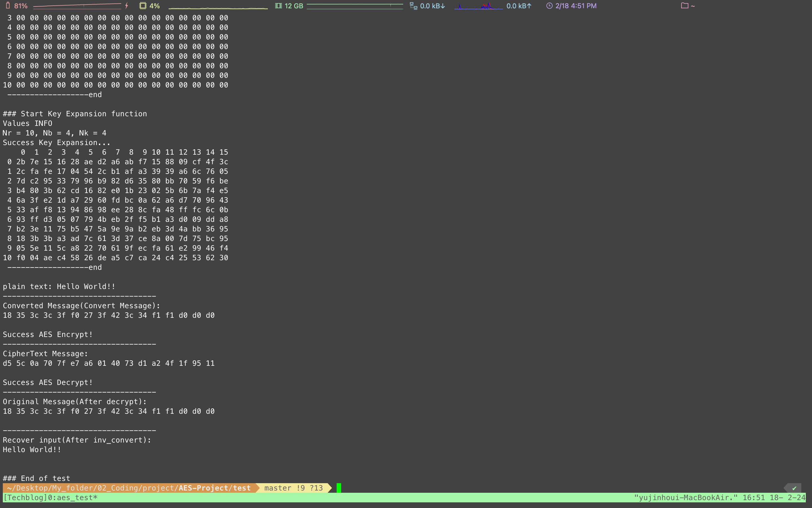Click the battery usage graph line
Image resolution: width=812 pixels, height=508 pixels.
(77, 6)
